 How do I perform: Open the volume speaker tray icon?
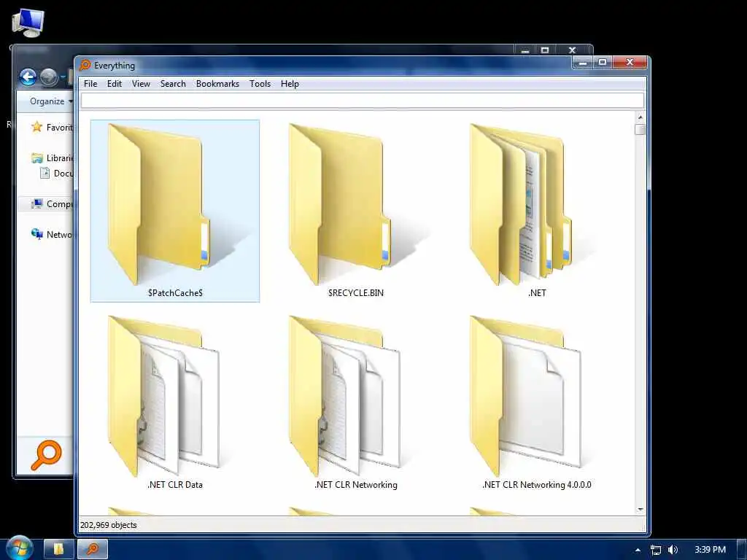673,550
